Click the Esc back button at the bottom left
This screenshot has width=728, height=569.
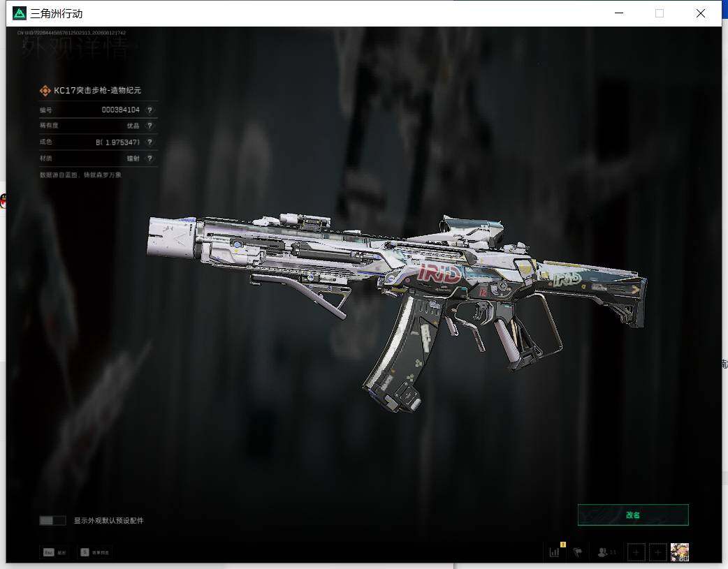pos(54,552)
